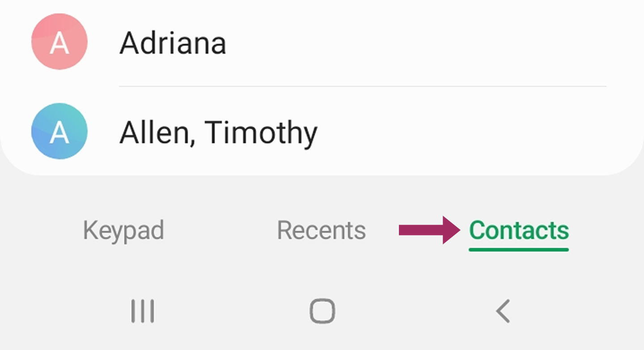Select the pink circle with letter A
Viewport: 644px width, 350px height.
pos(59,42)
